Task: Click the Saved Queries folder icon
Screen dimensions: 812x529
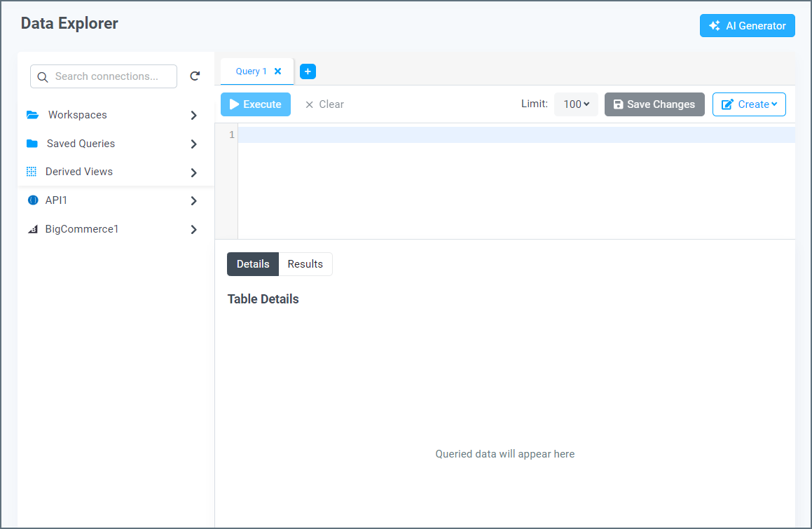Action: [32, 144]
